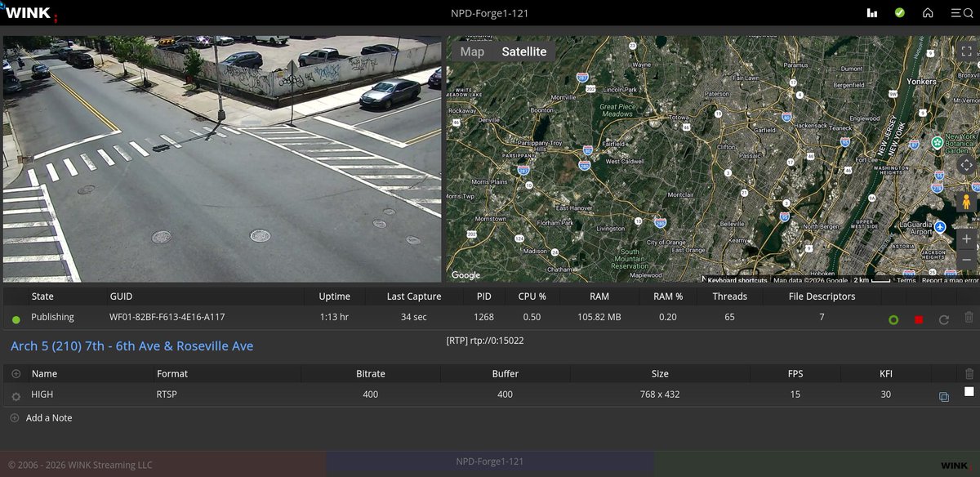Go to the home icon
The image size is (980, 477).
[x=928, y=13]
